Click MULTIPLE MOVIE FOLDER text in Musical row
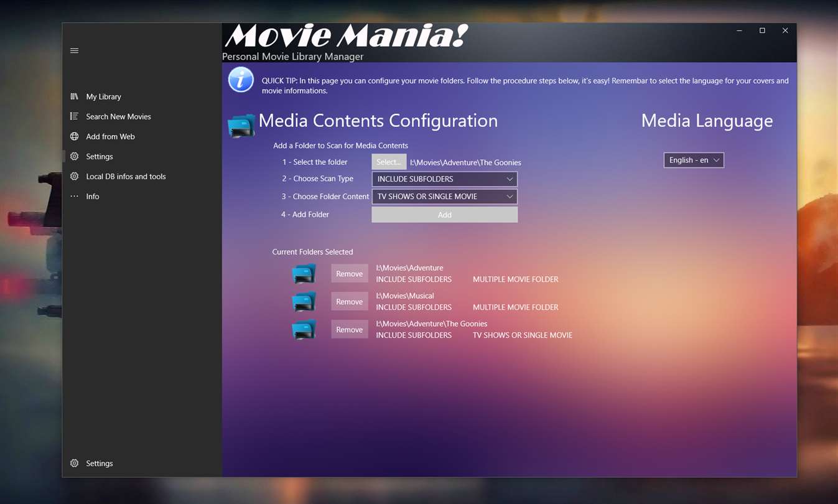This screenshot has height=504, width=838. point(516,307)
